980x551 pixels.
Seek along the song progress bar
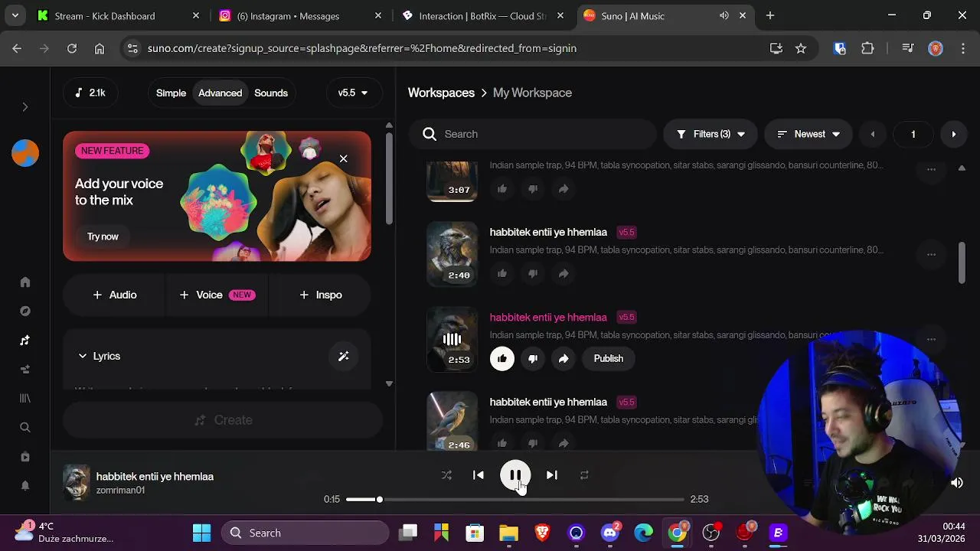pyautogui.click(x=514, y=500)
